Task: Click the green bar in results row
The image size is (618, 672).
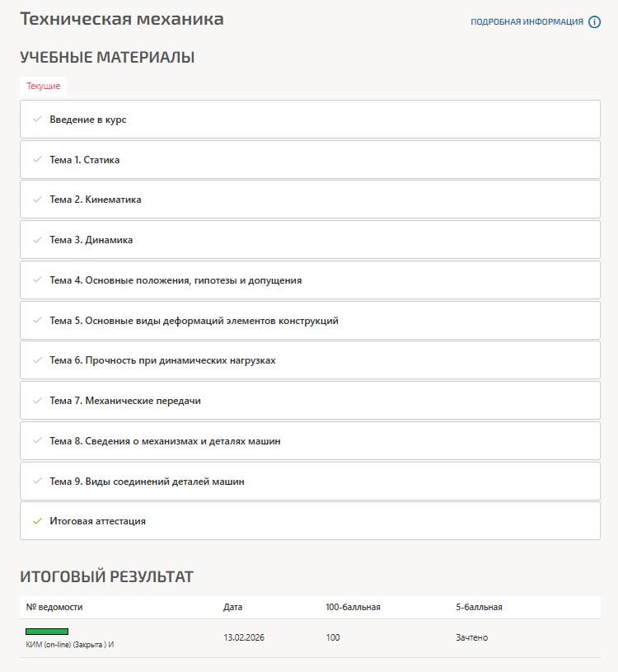Action: (47, 632)
